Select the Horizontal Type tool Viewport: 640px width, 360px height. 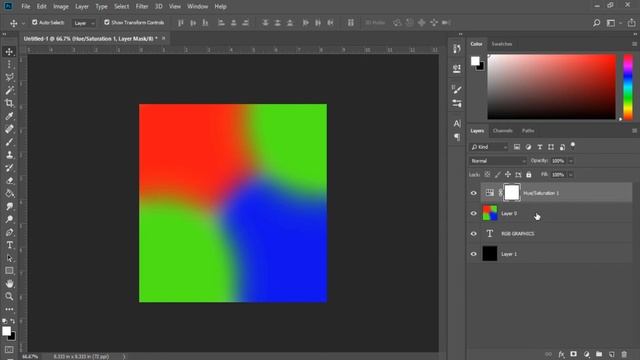pos(9,245)
